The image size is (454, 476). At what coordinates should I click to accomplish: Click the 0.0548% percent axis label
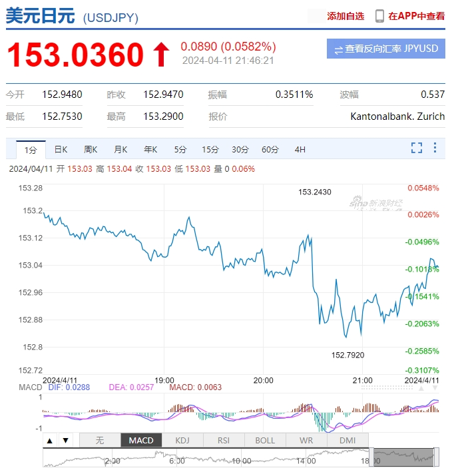tap(423, 188)
